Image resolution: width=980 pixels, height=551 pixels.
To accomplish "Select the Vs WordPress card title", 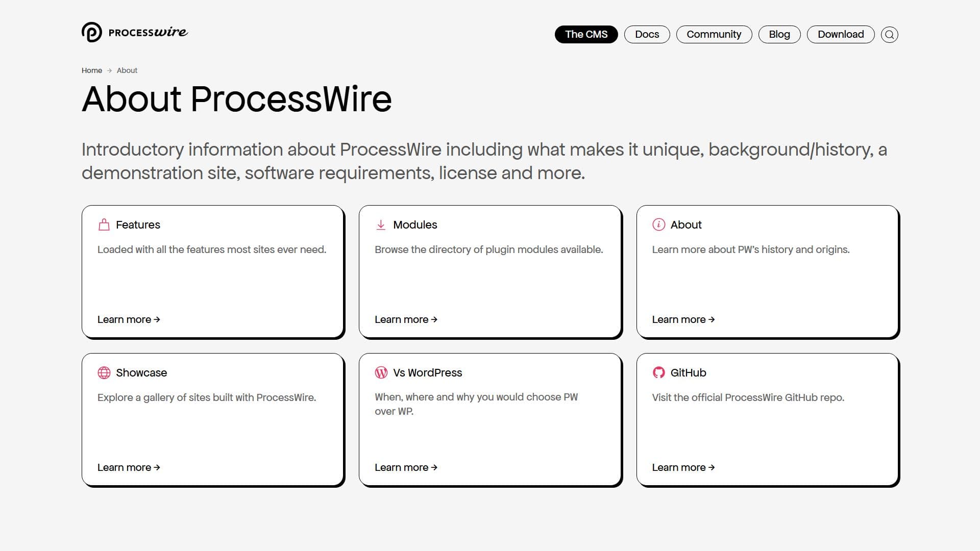I will point(427,373).
